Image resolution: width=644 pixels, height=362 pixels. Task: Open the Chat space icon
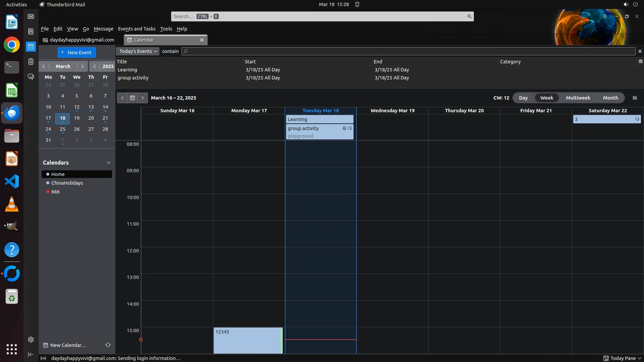coord(31,77)
